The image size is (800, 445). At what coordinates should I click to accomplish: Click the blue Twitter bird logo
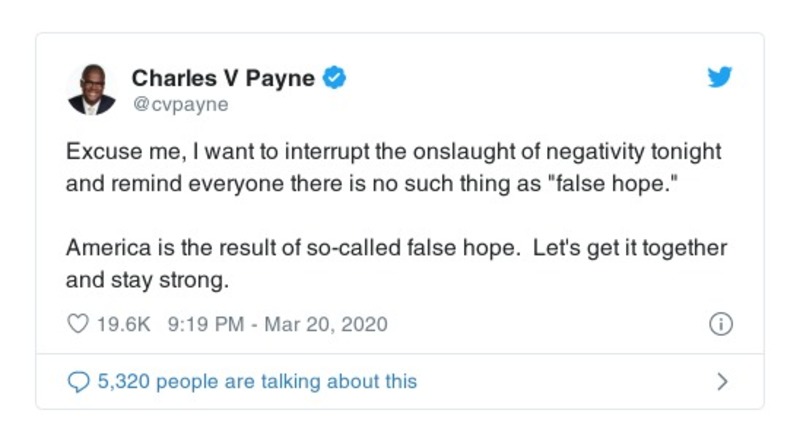(x=719, y=79)
